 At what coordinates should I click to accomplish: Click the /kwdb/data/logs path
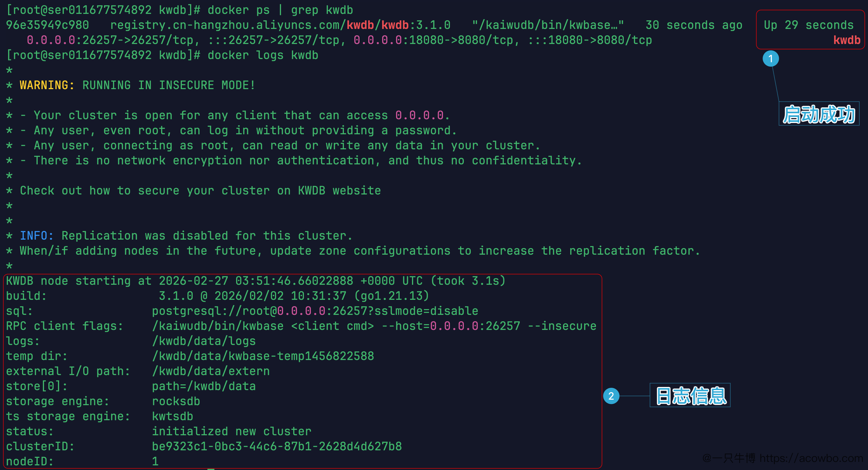(x=204, y=341)
